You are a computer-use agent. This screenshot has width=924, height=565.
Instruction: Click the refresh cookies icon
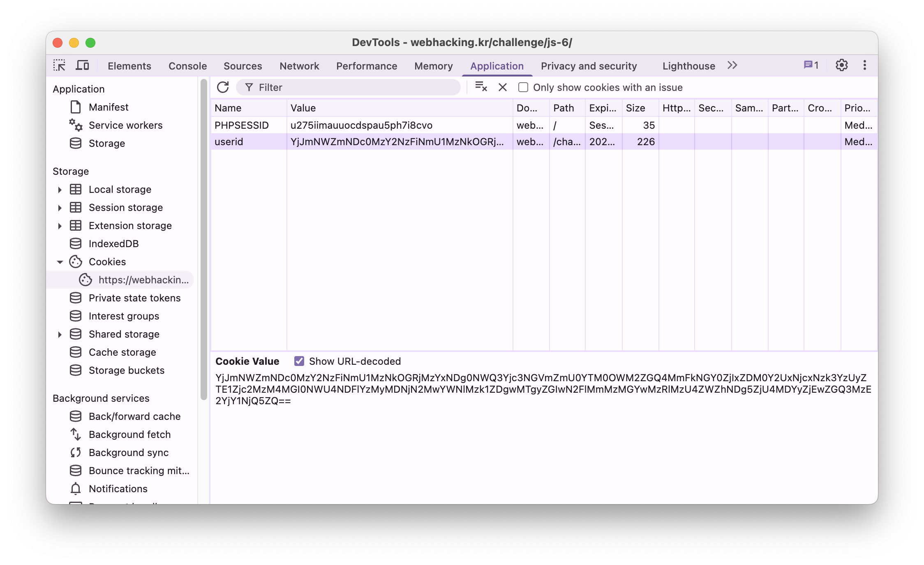223,87
